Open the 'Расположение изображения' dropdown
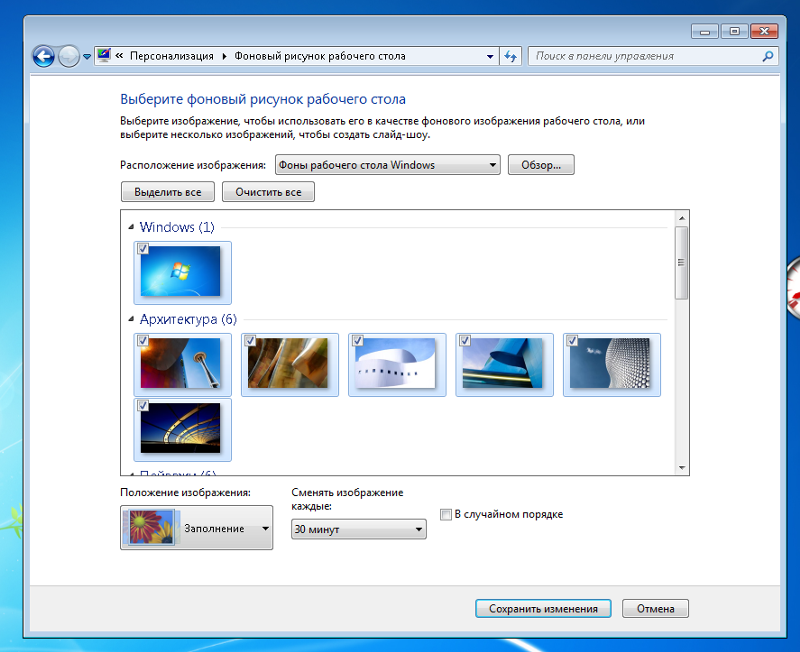The width and height of the screenshot is (800, 652). pyautogui.click(x=387, y=165)
